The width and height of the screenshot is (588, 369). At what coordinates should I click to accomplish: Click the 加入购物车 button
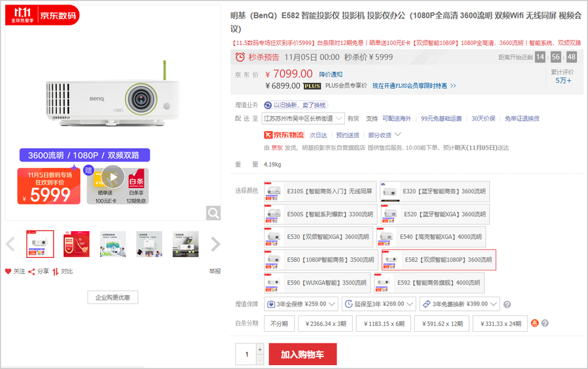click(x=302, y=355)
